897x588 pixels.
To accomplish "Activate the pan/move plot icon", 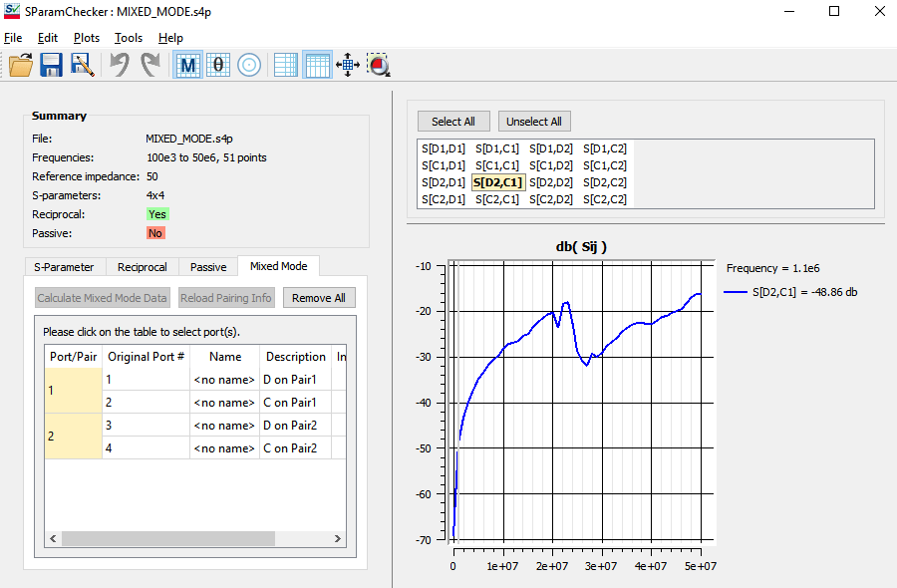I will coord(348,64).
